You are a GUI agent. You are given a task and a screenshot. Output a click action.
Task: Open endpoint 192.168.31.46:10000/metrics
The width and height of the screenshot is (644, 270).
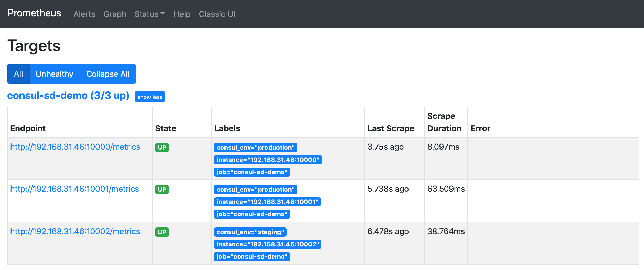point(75,147)
